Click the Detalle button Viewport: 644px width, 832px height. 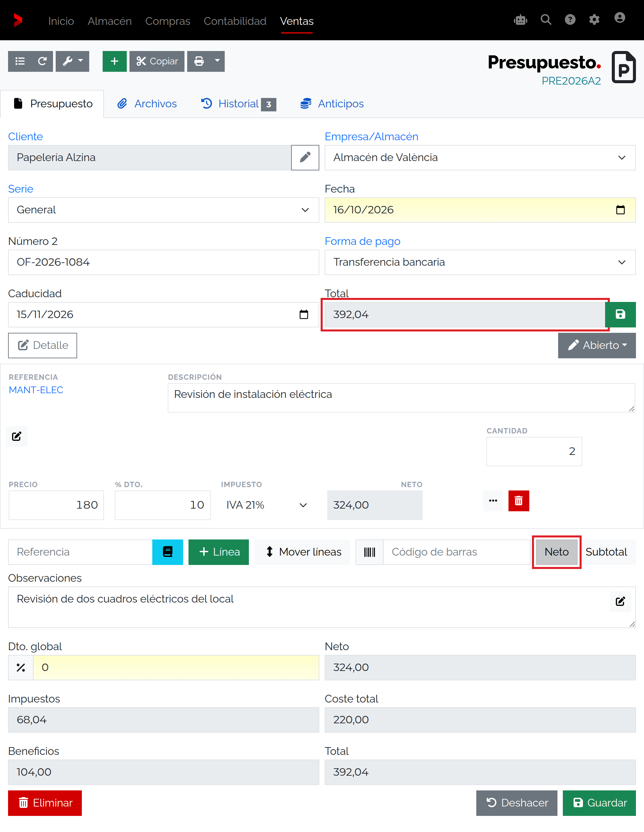point(43,346)
